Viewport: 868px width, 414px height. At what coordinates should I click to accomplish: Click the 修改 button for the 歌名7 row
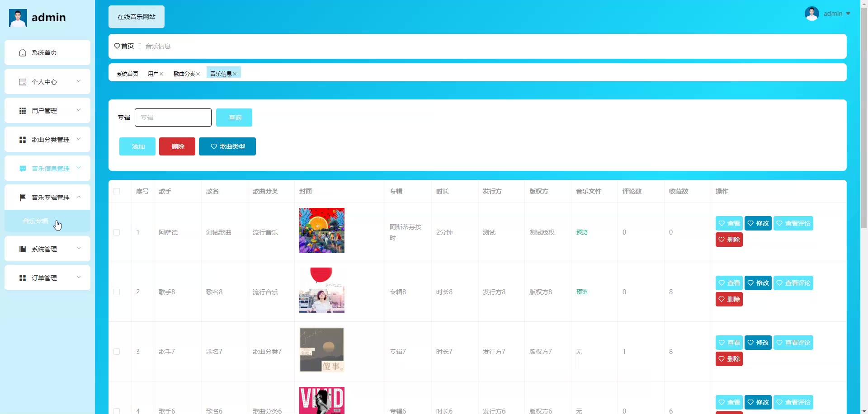click(758, 343)
